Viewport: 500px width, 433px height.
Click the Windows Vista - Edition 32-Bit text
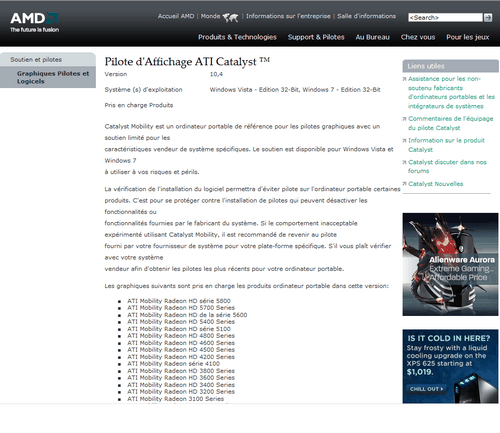coord(254,89)
